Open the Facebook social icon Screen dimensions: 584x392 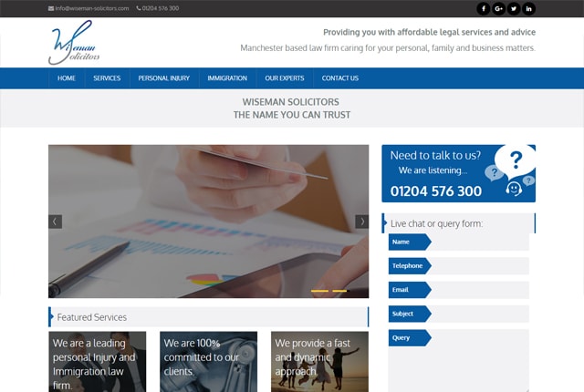pos(484,8)
